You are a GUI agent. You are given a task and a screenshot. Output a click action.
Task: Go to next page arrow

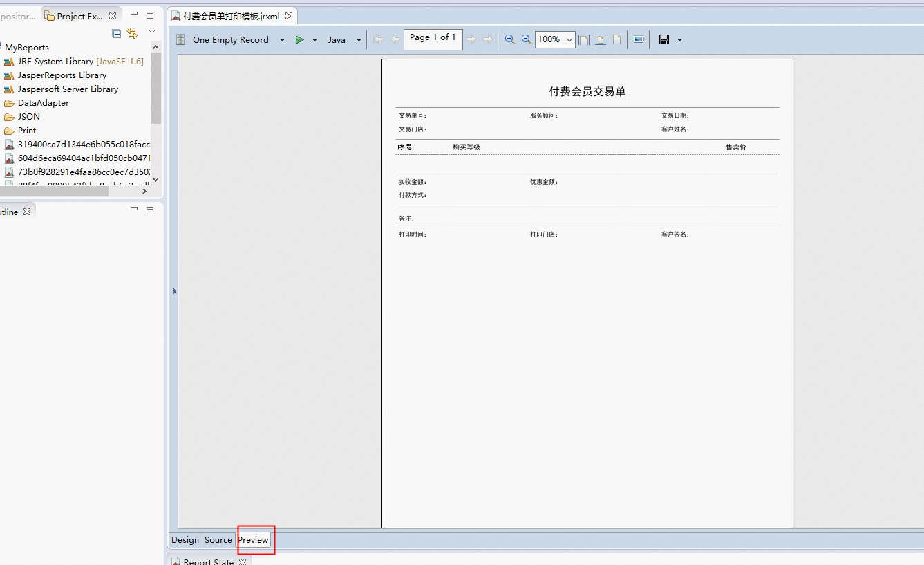[x=471, y=40]
